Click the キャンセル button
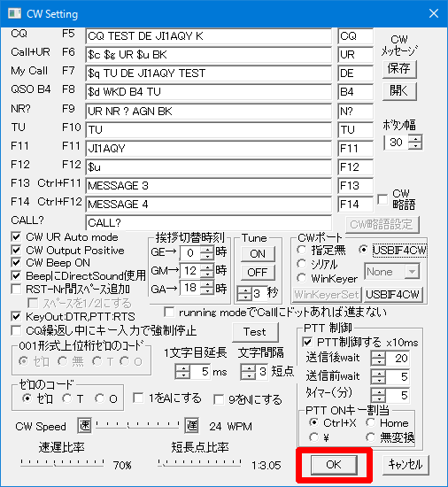 (406, 465)
